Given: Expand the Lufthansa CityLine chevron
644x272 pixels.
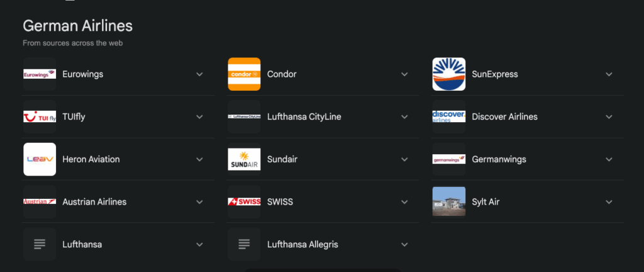Looking at the screenshot, I should pos(404,117).
